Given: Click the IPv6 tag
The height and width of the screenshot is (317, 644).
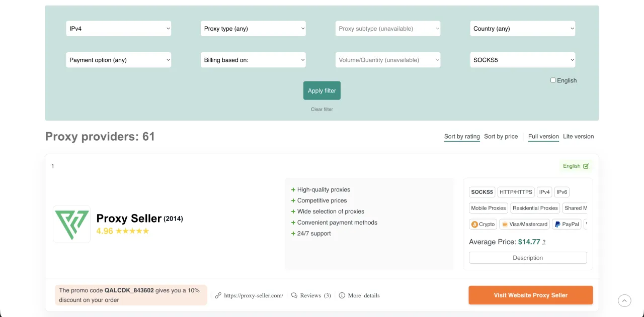Looking at the screenshot, I should pos(562,192).
